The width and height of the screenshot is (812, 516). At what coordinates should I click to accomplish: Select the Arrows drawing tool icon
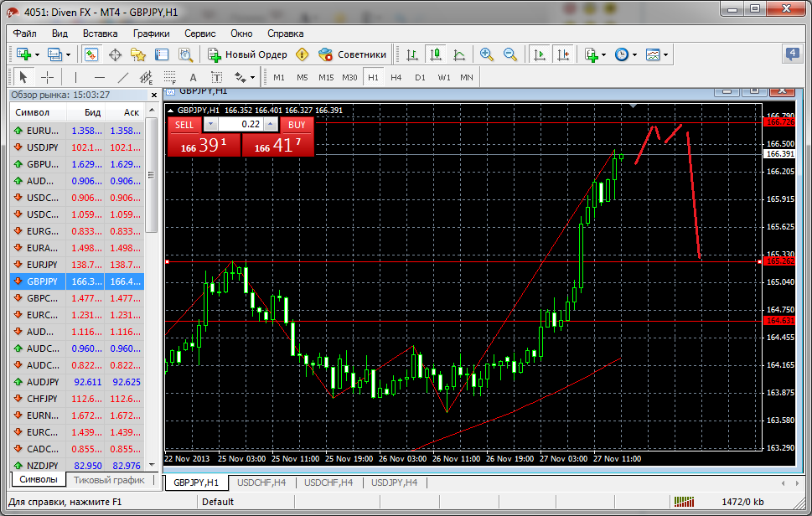(240, 78)
